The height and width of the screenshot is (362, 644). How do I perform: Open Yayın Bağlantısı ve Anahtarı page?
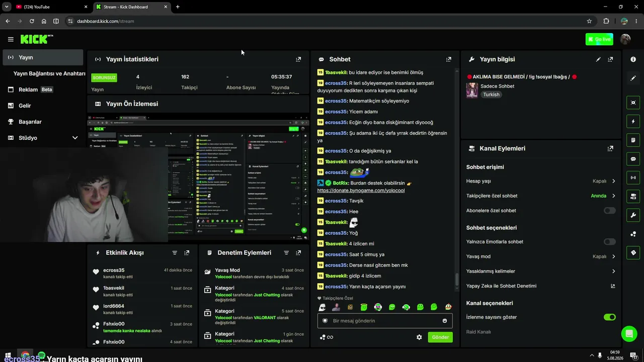point(49,73)
